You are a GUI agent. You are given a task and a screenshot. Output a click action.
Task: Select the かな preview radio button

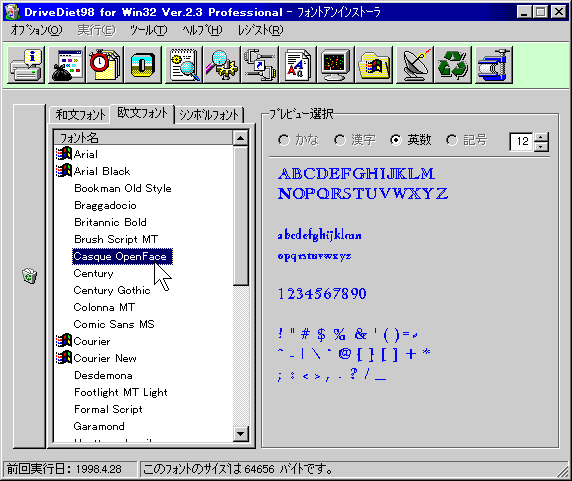coord(284,140)
